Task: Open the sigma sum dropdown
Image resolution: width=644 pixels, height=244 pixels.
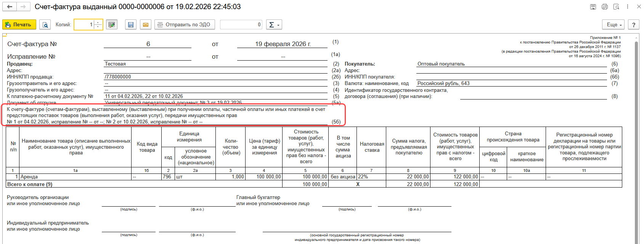Action: (274, 25)
